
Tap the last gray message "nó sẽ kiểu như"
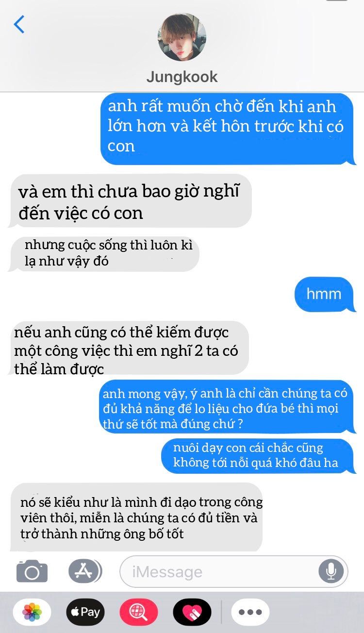(x=136, y=517)
